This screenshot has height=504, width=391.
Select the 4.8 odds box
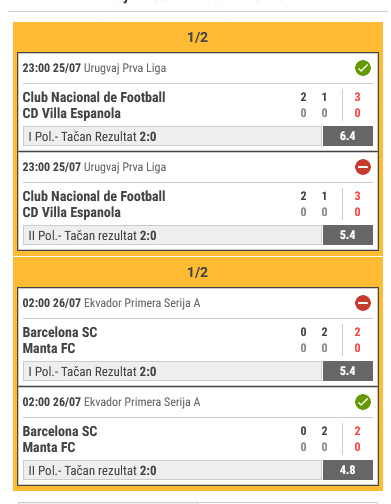pyautogui.click(x=348, y=470)
